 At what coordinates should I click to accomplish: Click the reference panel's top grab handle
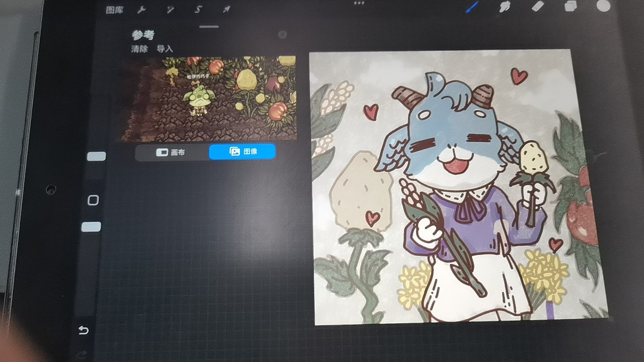(209, 27)
